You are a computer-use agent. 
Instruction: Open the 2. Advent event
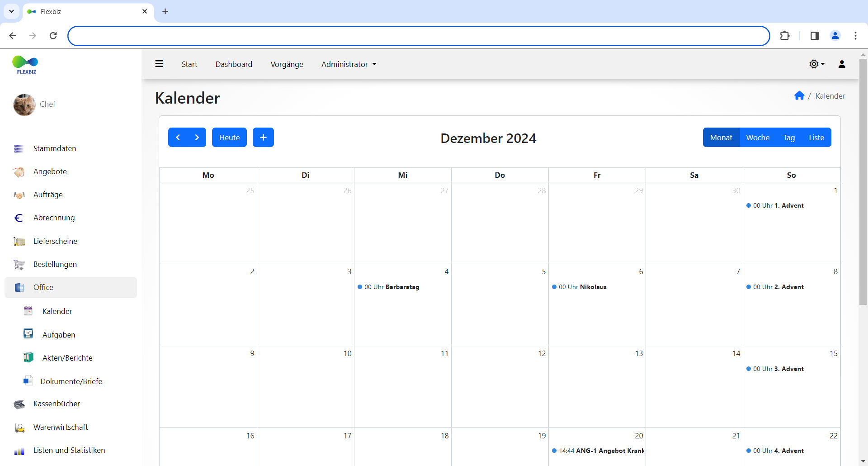[x=775, y=287]
